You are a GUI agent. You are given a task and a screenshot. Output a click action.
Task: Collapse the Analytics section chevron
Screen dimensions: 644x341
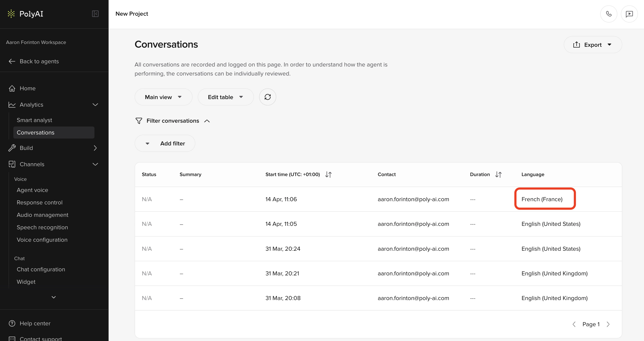(x=95, y=104)
